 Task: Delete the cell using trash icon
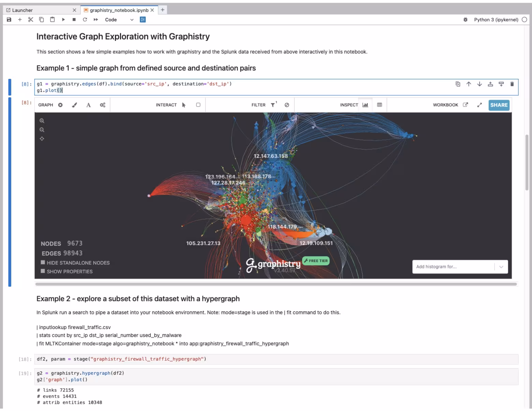coord(512,84)
